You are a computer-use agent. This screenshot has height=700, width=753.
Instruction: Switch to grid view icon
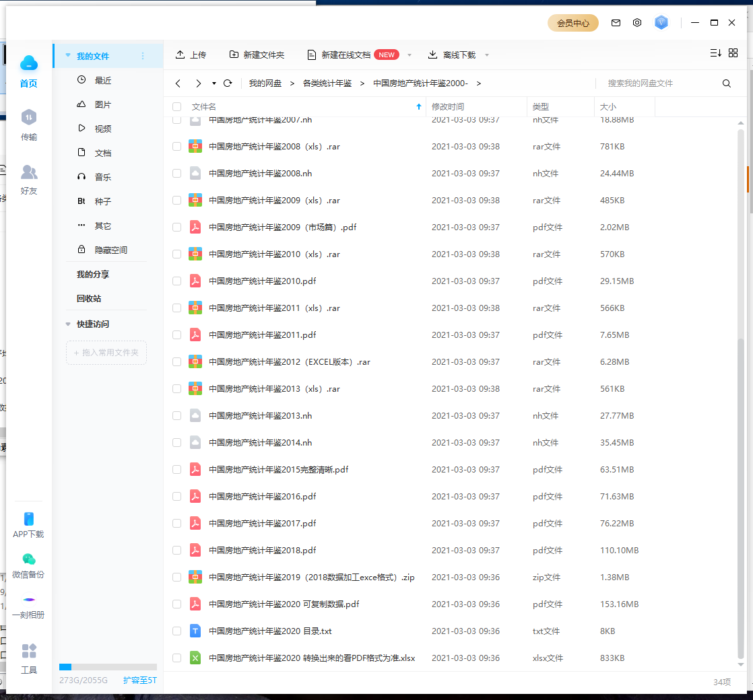tap(733, 53)
